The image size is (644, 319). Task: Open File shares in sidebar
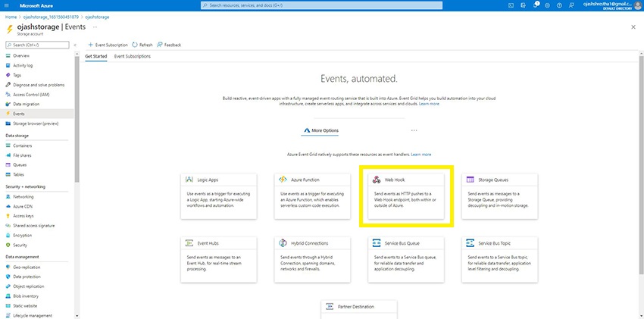(x=22, y=155)
